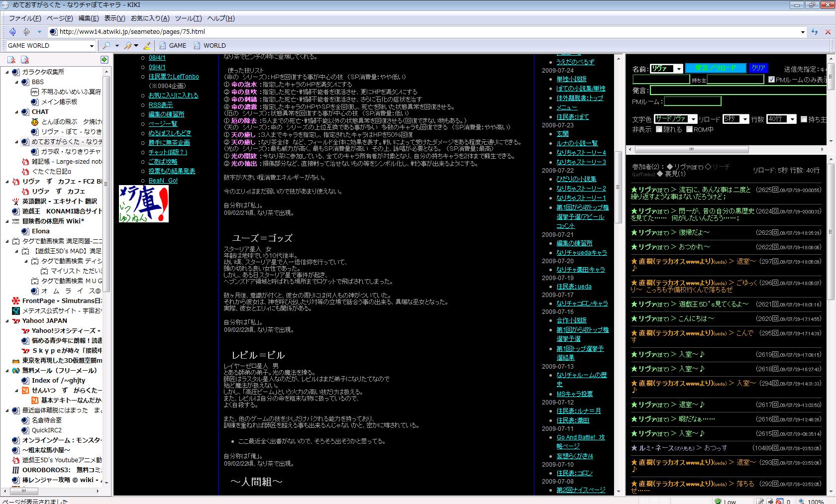Open the お気に入り(A) menu
The image size is (836, 504).
[x=150, y=18]
